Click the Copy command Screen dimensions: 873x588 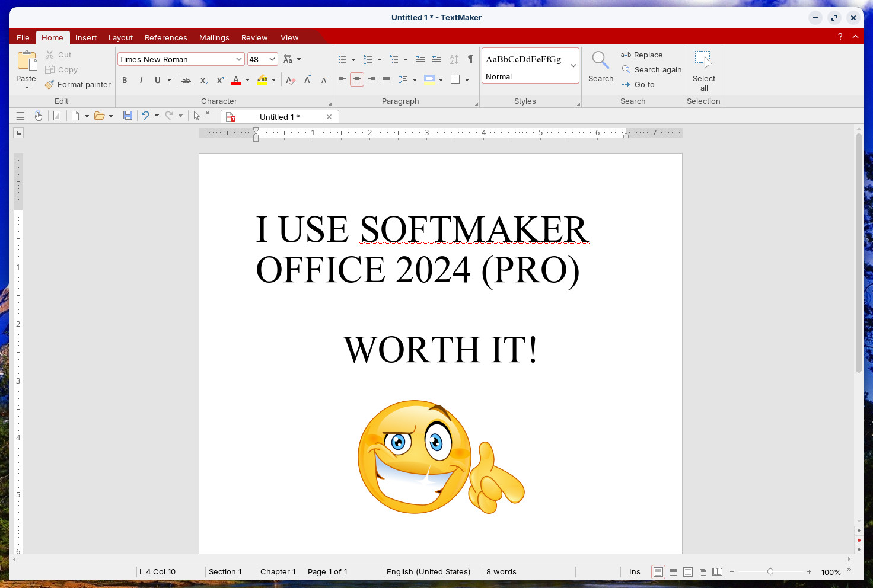point(61,69)
